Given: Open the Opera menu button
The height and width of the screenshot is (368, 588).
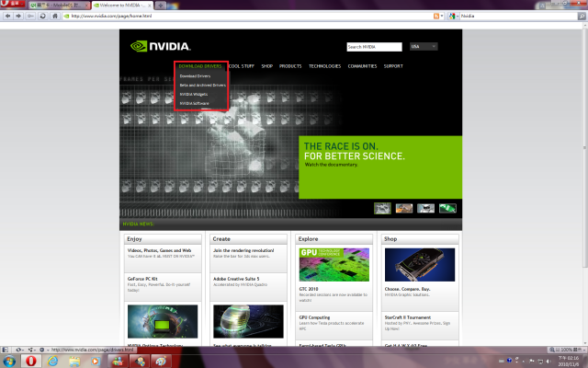Looking at the screenshot, I should click(x=12, y=4).
